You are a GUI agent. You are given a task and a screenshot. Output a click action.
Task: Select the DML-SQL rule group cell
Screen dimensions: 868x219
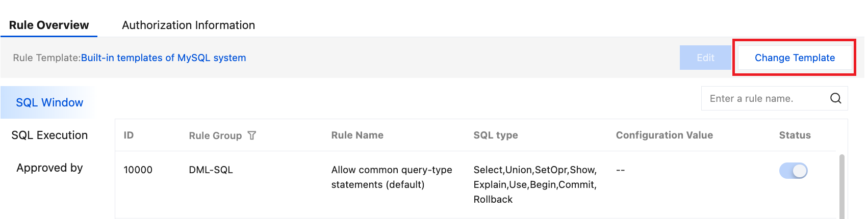point(211,170)
